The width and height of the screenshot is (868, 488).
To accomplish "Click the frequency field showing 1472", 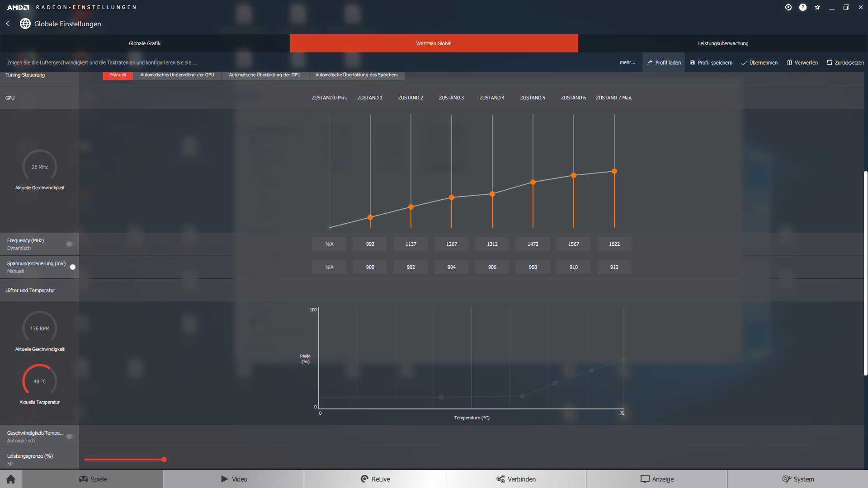I will 533,244.
